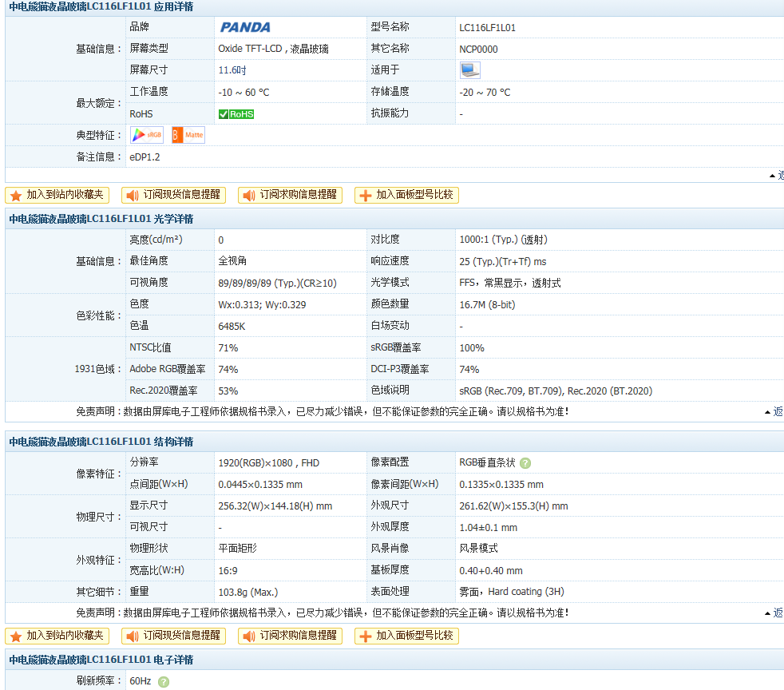Select display size 256.32(W)×144.18(H) mm
This screenshot has width=784, height=690.
tap(275, 506)
